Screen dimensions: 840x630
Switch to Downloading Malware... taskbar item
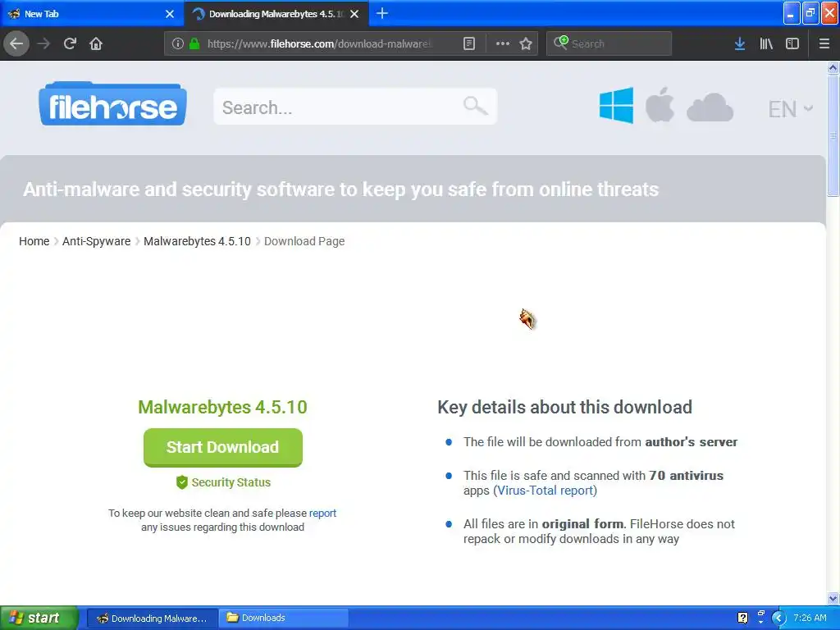(x=152, y=618)
